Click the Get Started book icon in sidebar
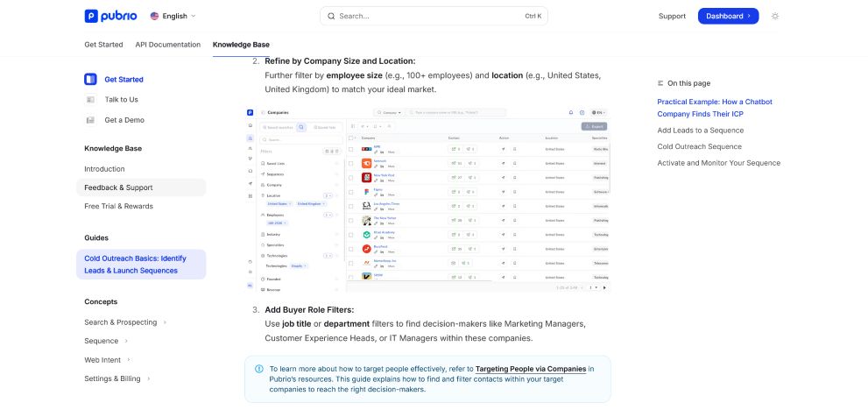The width and height of the screenshot is (868, 410). click(90, 79)
